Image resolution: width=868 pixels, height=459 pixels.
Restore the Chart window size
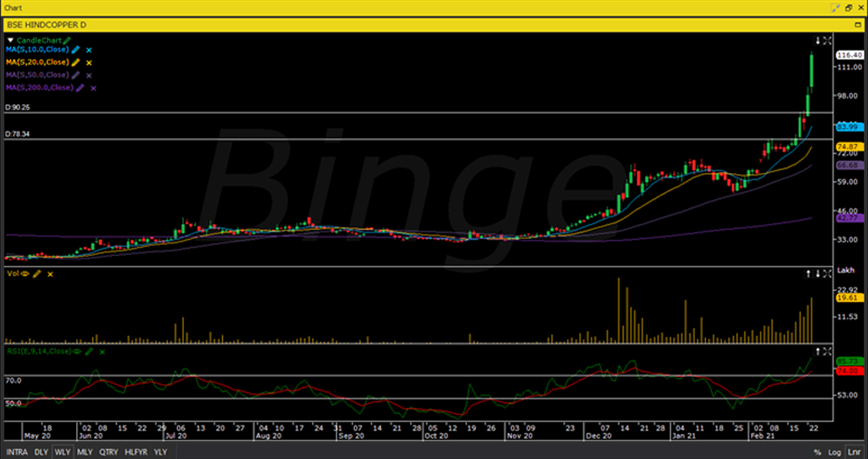pos(849,8)
